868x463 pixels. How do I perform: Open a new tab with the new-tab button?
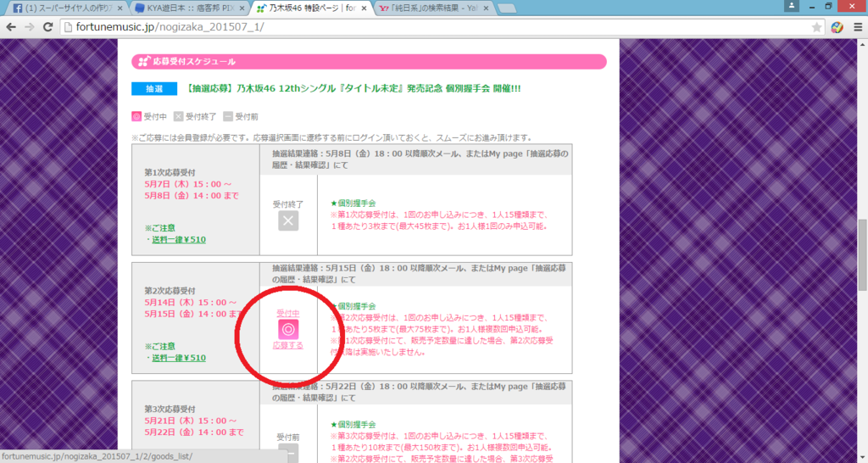click(x=507, y=8)
